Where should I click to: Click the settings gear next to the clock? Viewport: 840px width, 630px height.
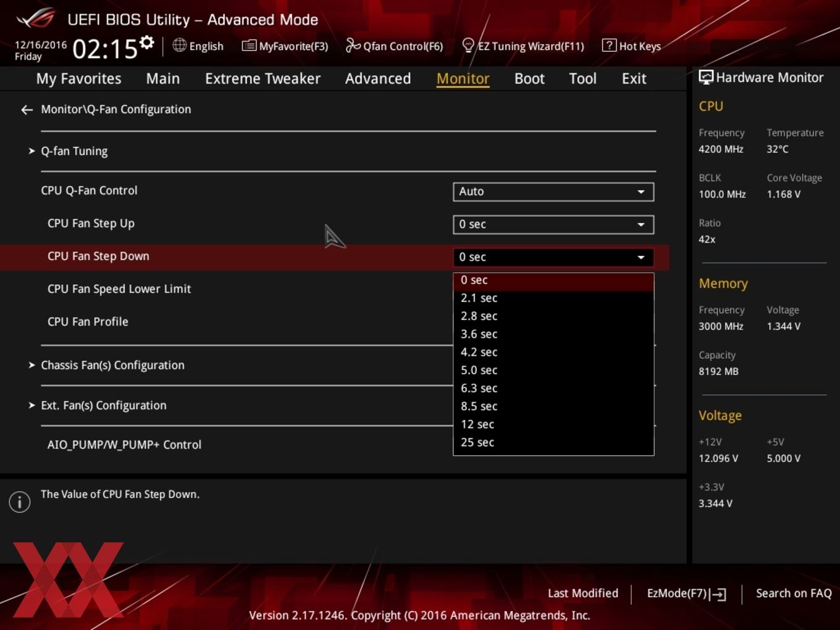pyautogui.click(x=146, y=42)
